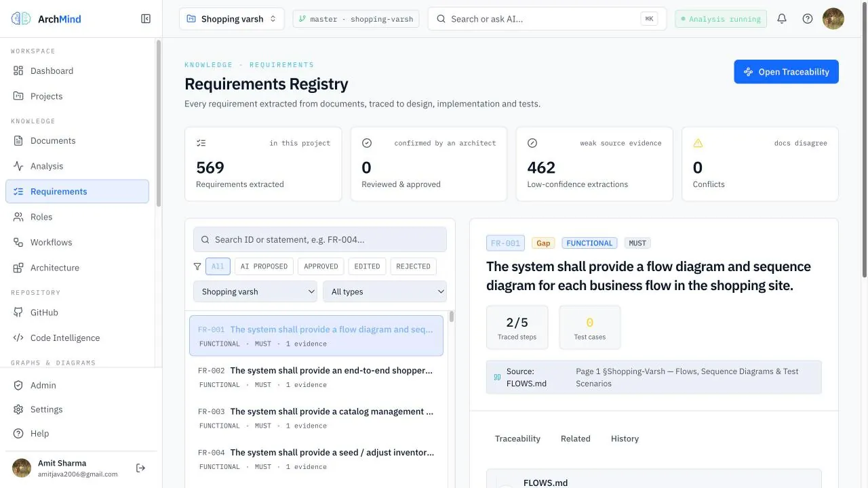The image size is (868, 488).
Task: Click the Workflows sidebar icon
Action: (x=18, y=242)
